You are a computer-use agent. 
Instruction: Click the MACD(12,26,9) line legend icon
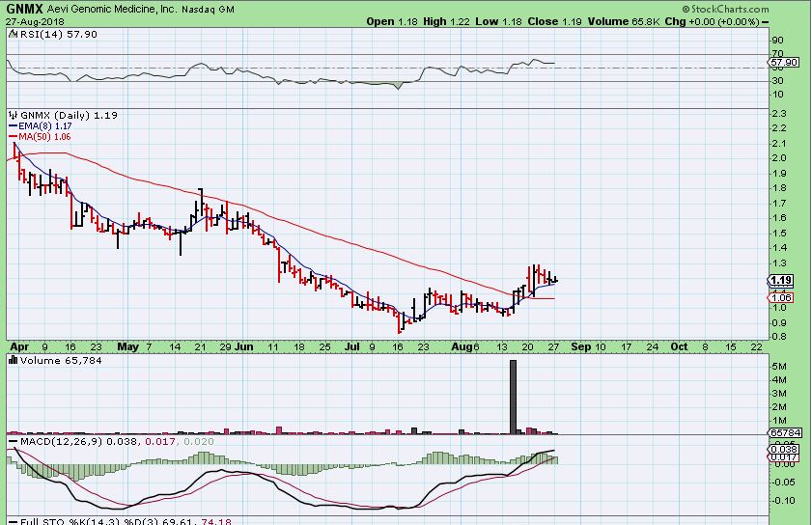click(x=12, y=442)
